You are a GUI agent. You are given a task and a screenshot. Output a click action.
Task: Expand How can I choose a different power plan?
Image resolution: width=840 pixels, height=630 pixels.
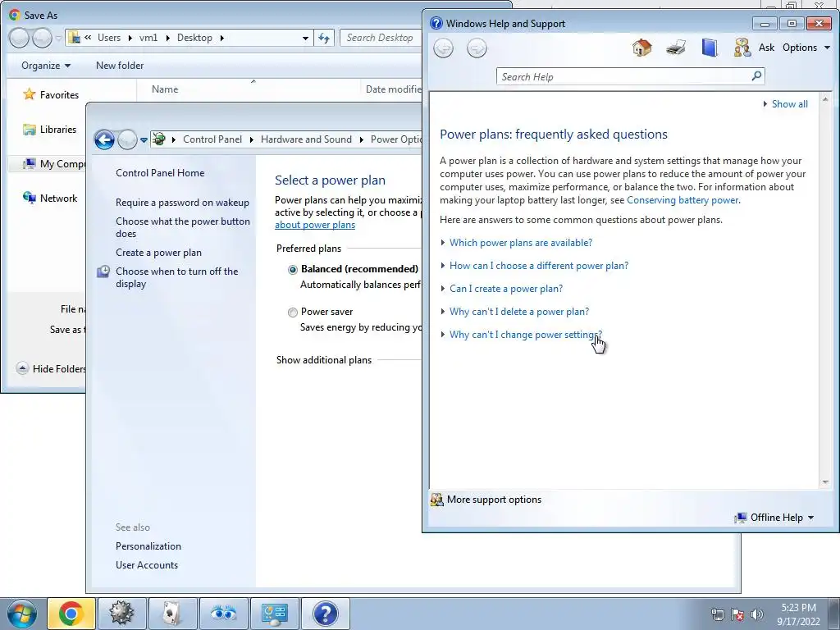539,266
